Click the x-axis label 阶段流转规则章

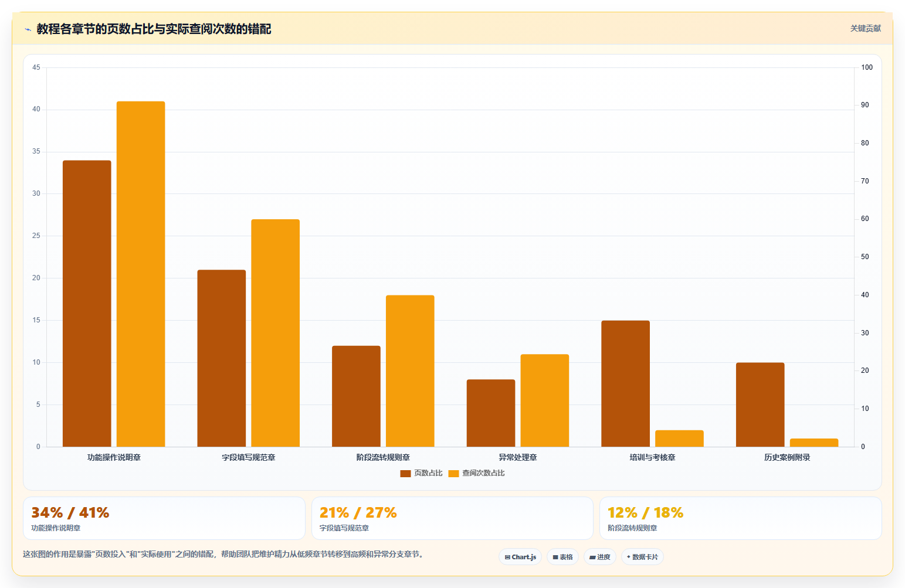pyautogui.click(x=383, y=457)
